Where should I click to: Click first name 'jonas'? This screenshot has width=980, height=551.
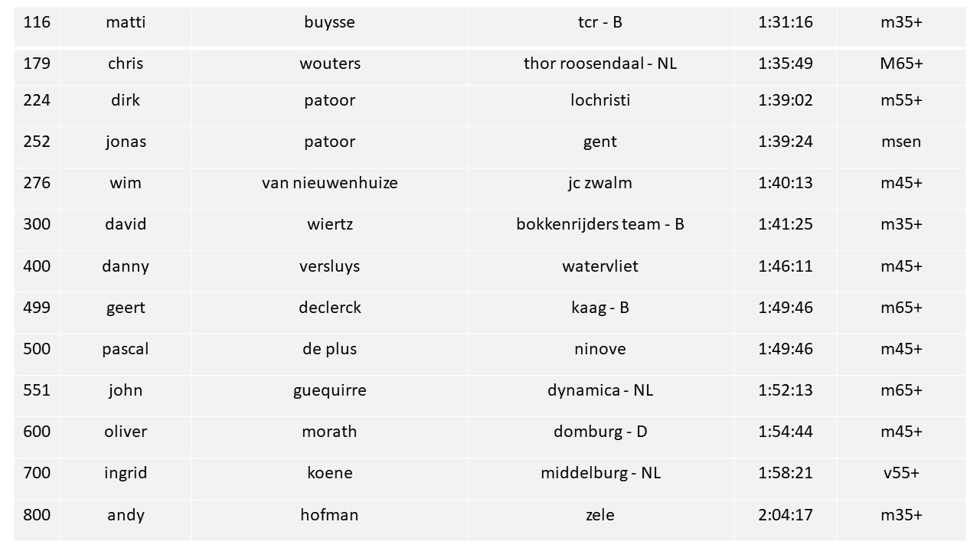(126, 142)
